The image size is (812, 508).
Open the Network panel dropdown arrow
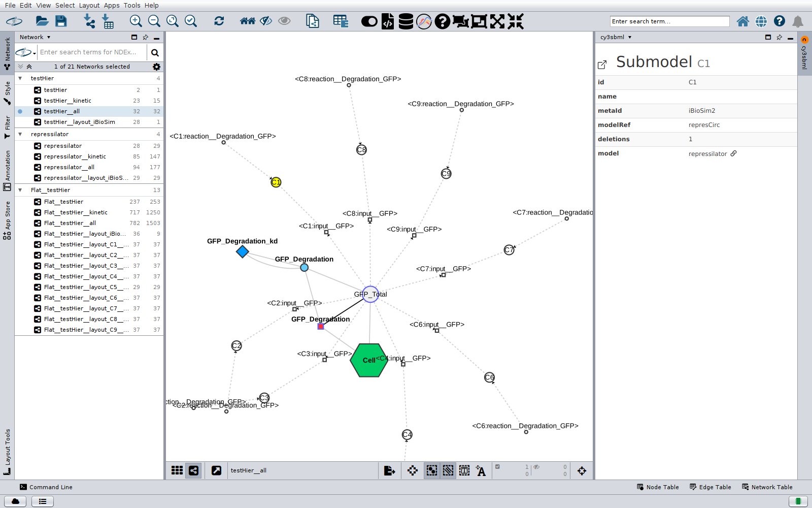tap(49, 37)
